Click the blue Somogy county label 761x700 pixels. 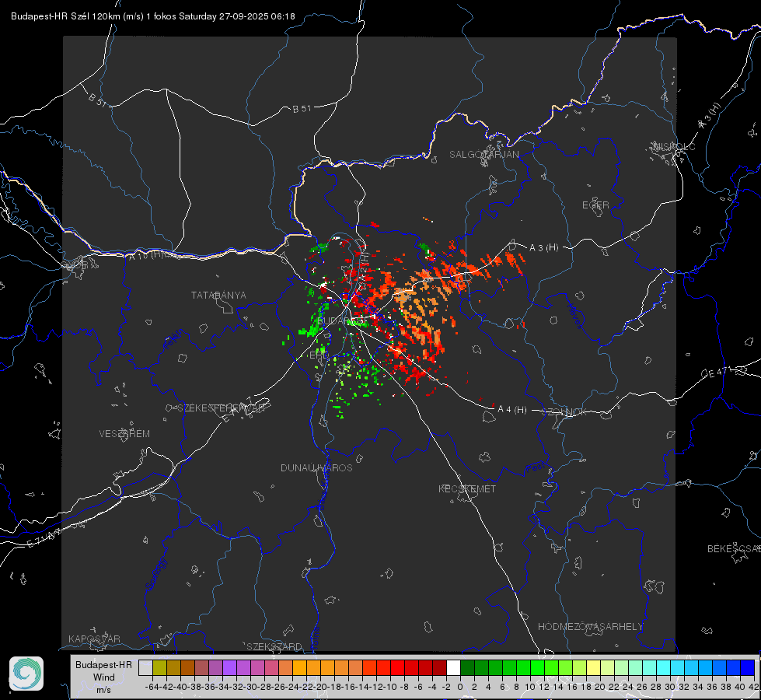tap(155, 574)
